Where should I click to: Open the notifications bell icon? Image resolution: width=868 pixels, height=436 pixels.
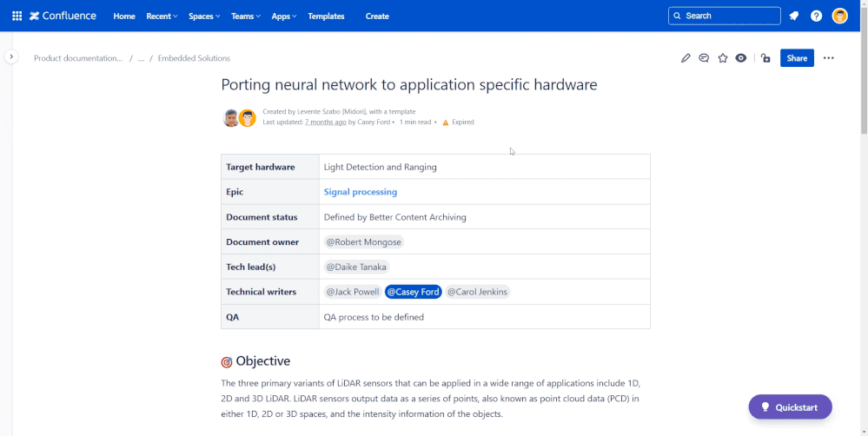click(794, 16)
